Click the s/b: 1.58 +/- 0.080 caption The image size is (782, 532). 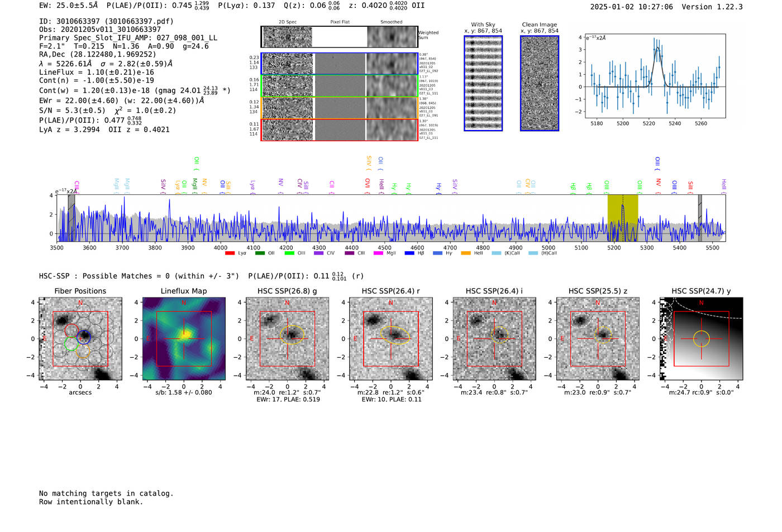point(184,392)
